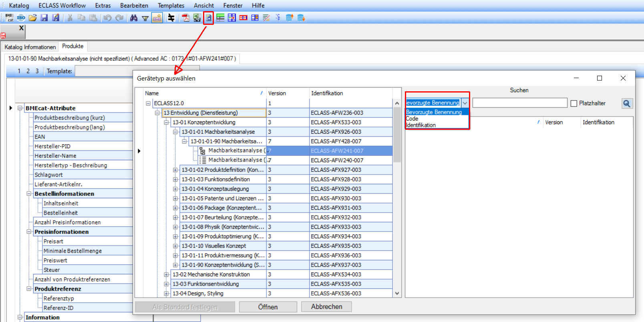Screen dimensions: 644x322
Task: Click the tree list vertical scrollbar thumb
Action: [x=397, y=134]
